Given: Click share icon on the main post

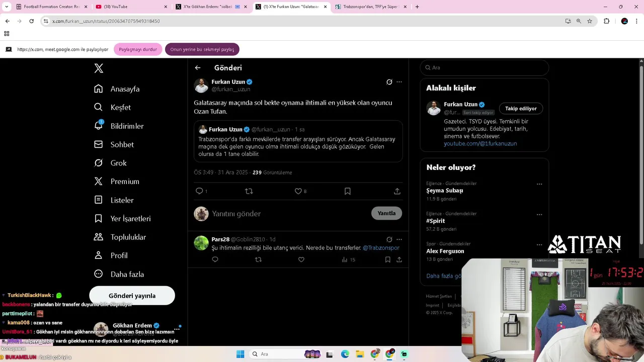Looking at the screenshot, I should tap(397, 191).
